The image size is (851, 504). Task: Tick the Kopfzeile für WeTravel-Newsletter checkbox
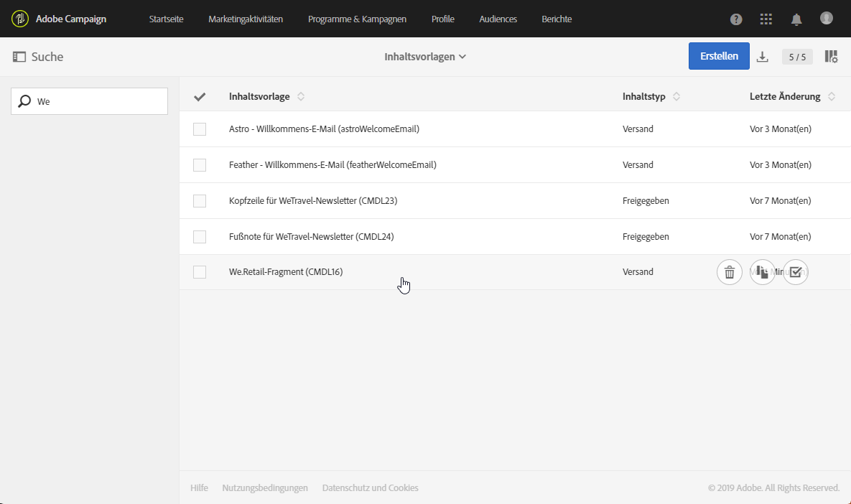[x=200, y=201]
